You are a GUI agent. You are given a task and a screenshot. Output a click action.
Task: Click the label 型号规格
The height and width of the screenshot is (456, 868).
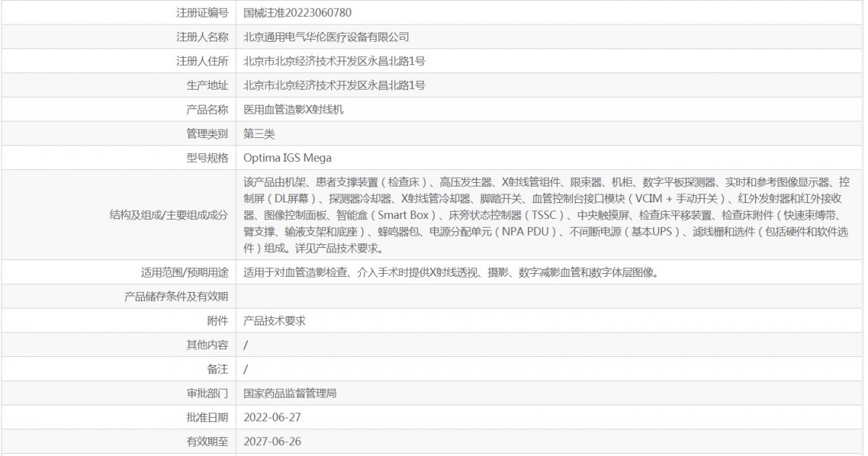(207, 158)
